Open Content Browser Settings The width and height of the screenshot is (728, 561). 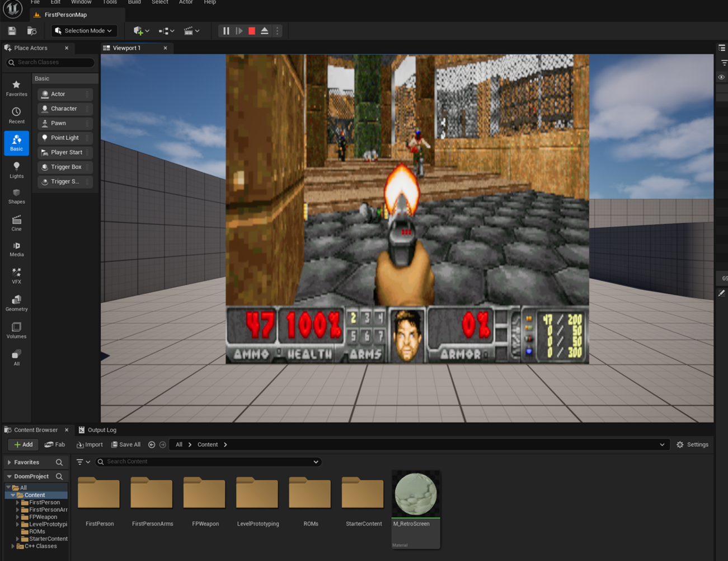tap(693, 445)
